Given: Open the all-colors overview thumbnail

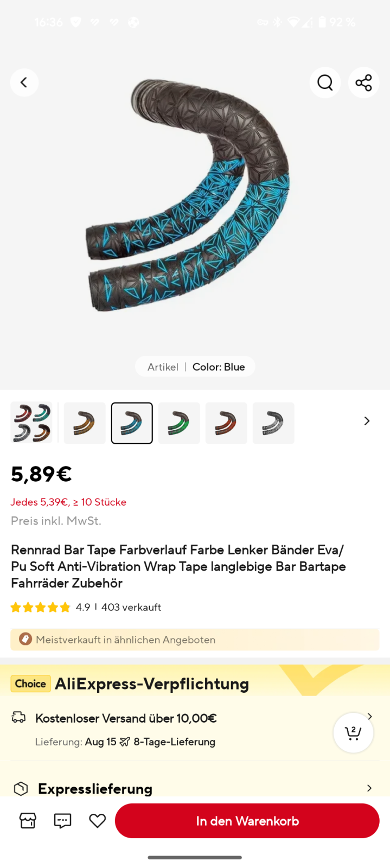Looking at the screenshot, I should tap(31, 423).
